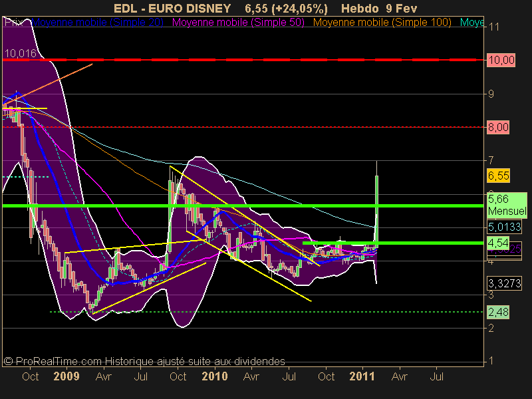Click the "7" price axis tick label
532x399 pixels.
(491, 160)
